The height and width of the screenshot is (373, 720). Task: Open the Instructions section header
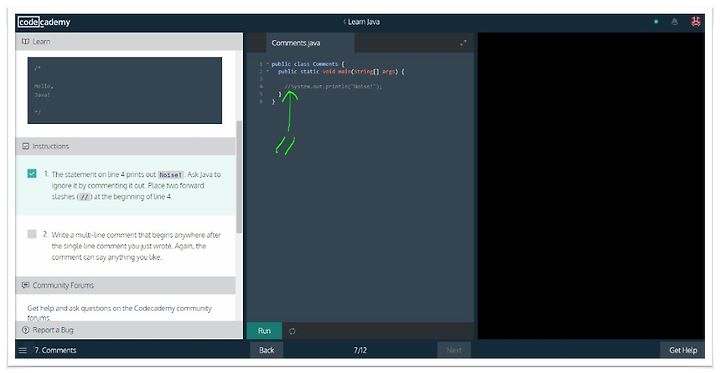[125, 146]
